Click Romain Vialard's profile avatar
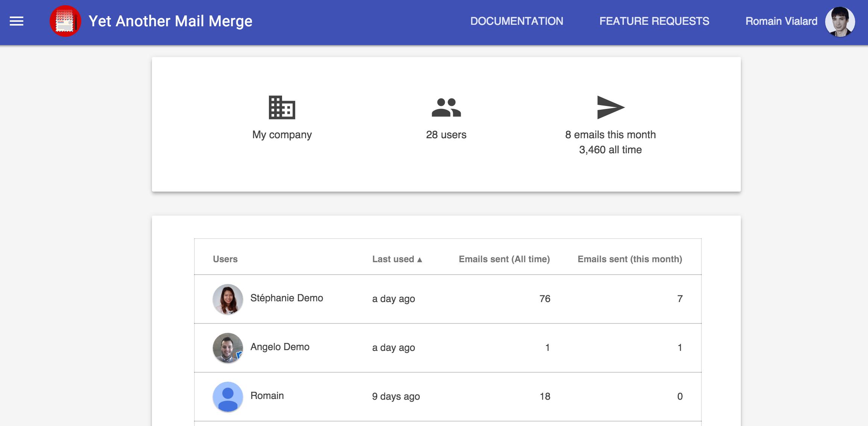 pos(840,21)
